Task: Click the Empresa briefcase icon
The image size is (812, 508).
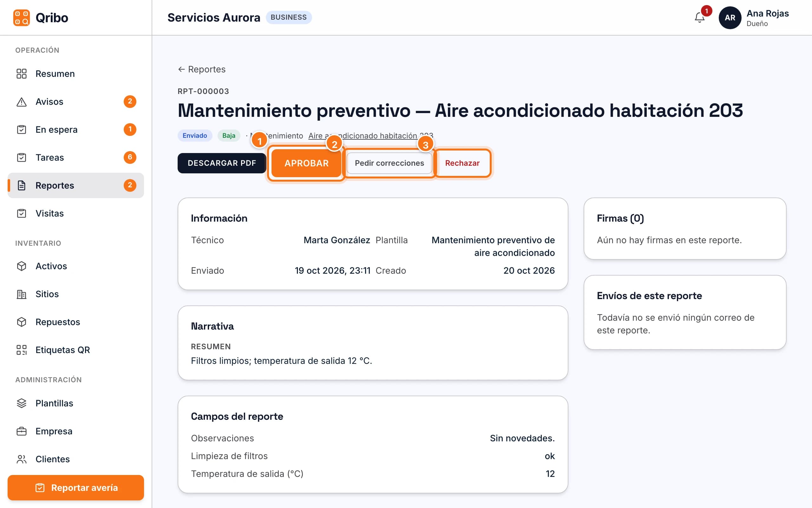Action: (22, 431)
